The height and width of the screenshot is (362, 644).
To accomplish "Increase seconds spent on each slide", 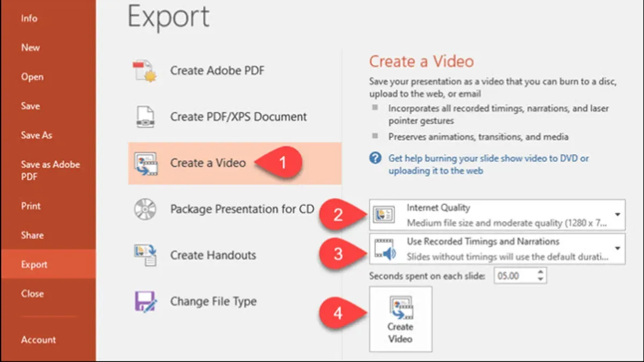I will point(540,272).
